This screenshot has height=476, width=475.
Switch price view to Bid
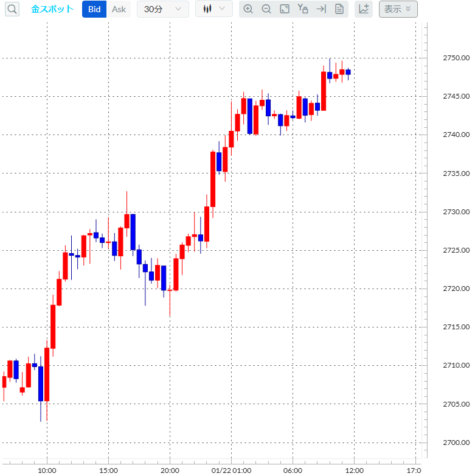[94, 9]
